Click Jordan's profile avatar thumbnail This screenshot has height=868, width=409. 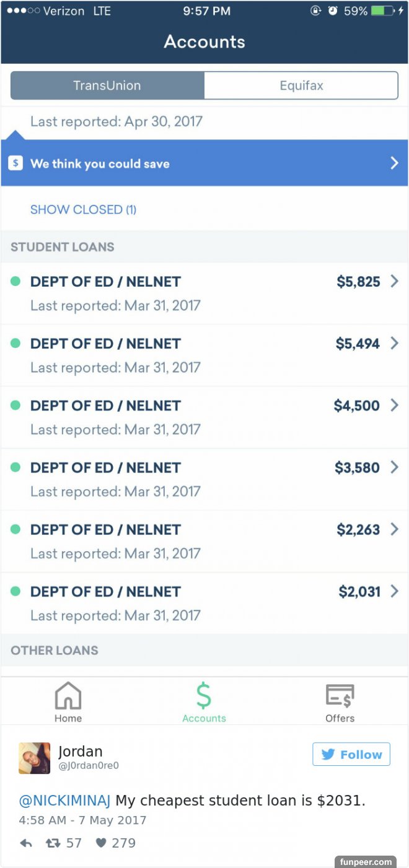click(x=35, y=758)
